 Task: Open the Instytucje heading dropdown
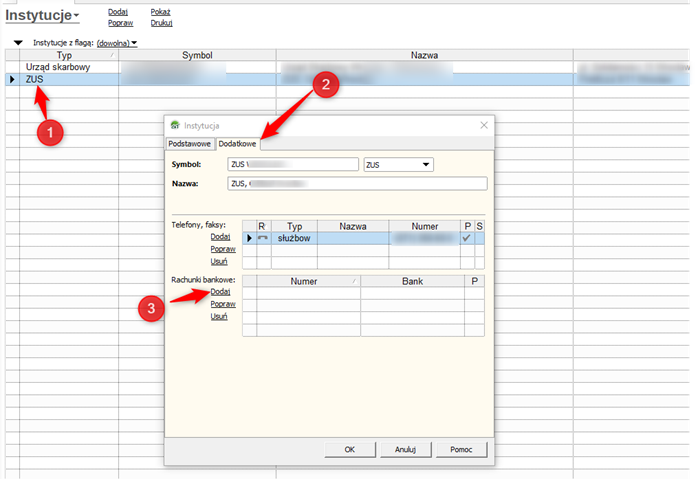point(42,16)
